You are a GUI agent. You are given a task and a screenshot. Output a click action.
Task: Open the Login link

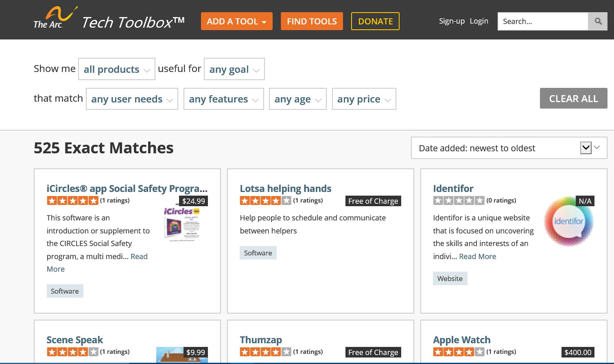(x=479, y=21)
